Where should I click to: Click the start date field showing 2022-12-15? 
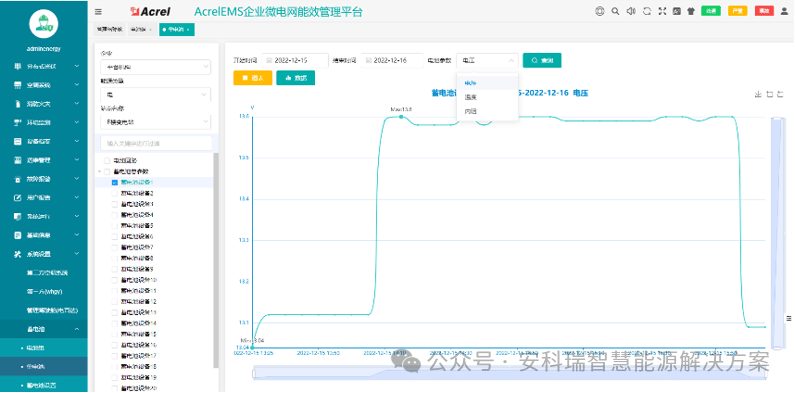tap(296, 60)
